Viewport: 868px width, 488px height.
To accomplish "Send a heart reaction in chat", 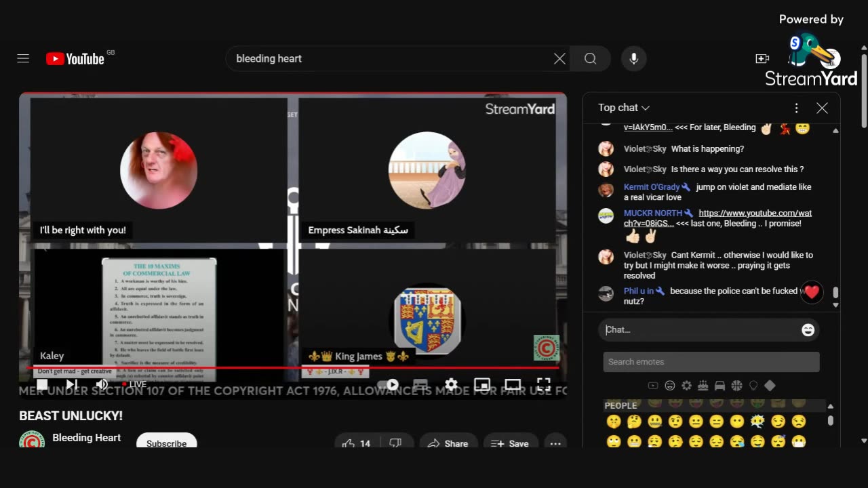I will click(x=812, y=292).
